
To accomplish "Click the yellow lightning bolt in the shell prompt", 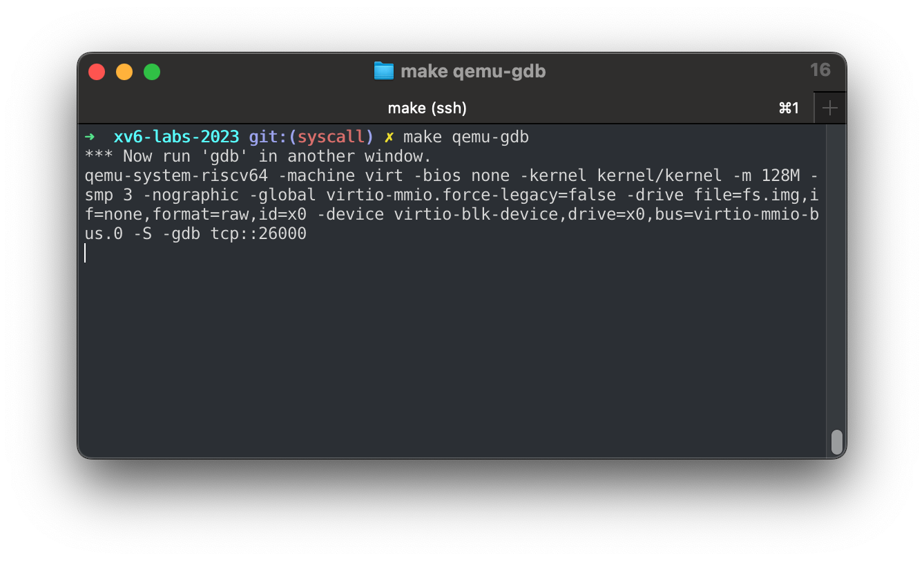I will pos(389,137).
